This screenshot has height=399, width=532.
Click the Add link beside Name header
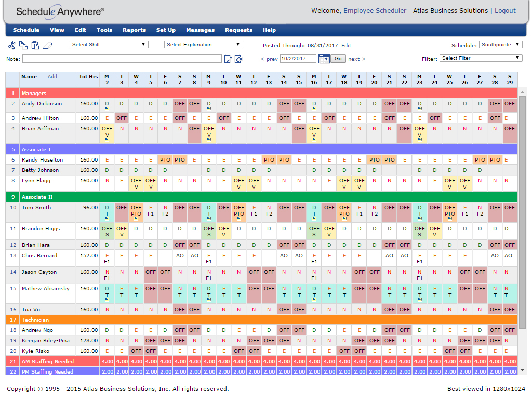tap(52, 77)
